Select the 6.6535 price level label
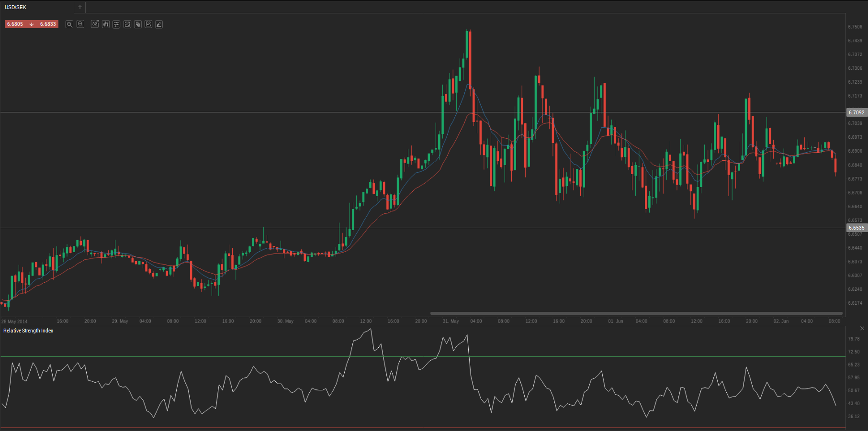 click(857, 228)
